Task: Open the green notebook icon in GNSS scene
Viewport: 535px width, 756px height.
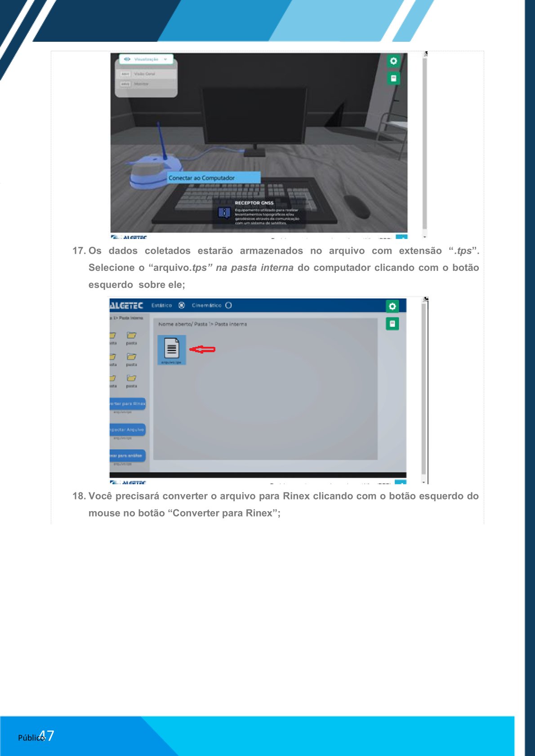Action: pyautogui.click(x=393, y=78)
